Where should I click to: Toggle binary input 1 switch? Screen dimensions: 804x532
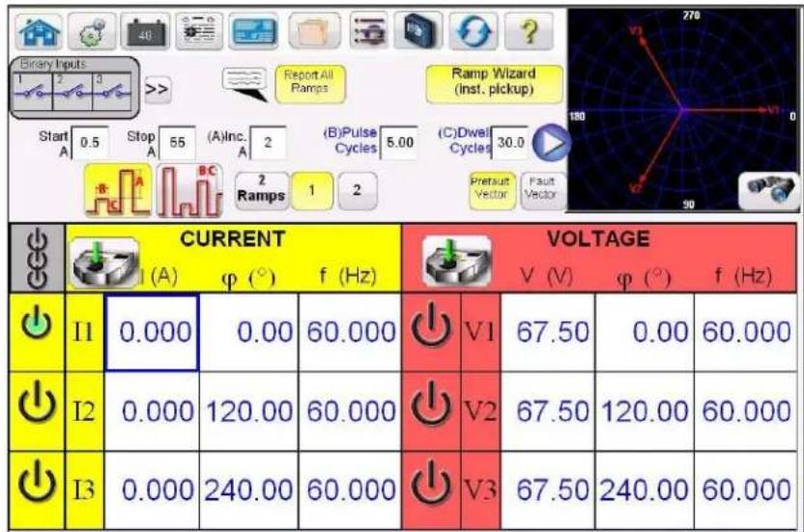click(x=32, y=92)
